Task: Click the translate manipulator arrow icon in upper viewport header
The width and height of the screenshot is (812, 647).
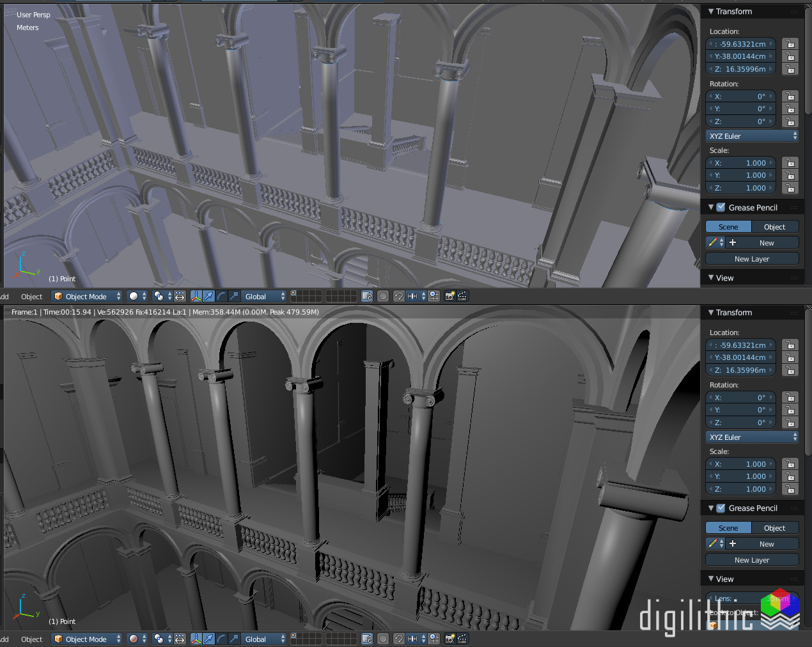Action: pyautogui.click(x=209, y=296)
